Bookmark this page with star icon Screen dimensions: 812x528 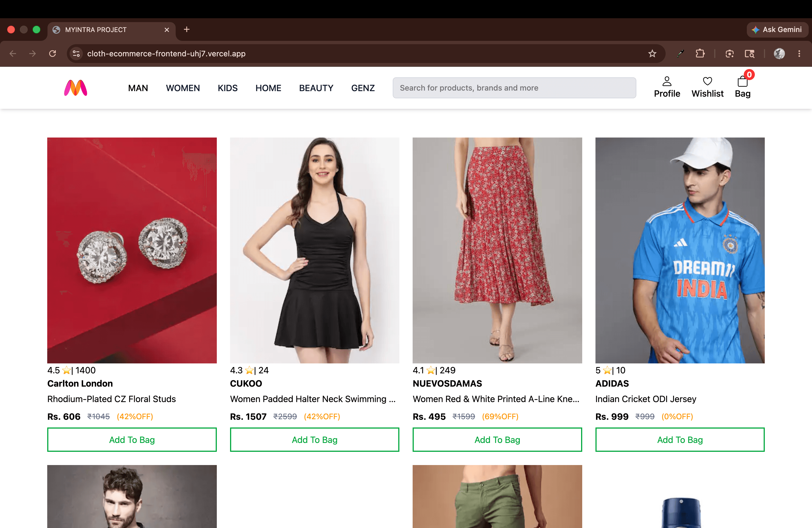652,54
